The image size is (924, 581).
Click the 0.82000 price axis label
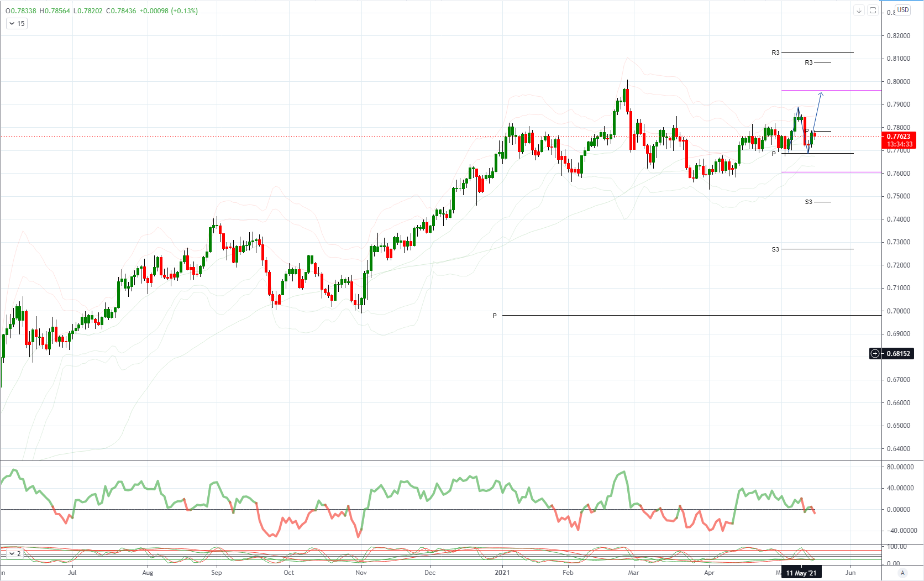(x=898, y=36)
